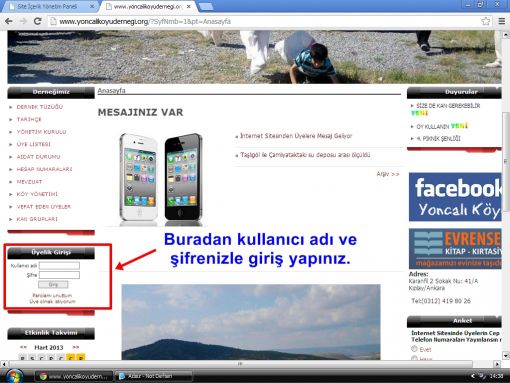This screenshot has height=383, width=510.
Task: Go to next month in calendar
Action: (76, 347)
